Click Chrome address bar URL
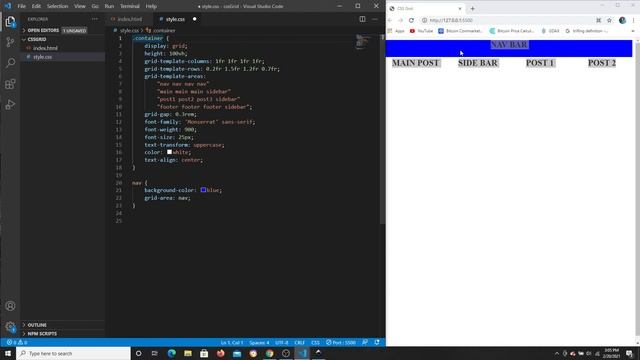640x360 pixels. (x=451, y=20)
